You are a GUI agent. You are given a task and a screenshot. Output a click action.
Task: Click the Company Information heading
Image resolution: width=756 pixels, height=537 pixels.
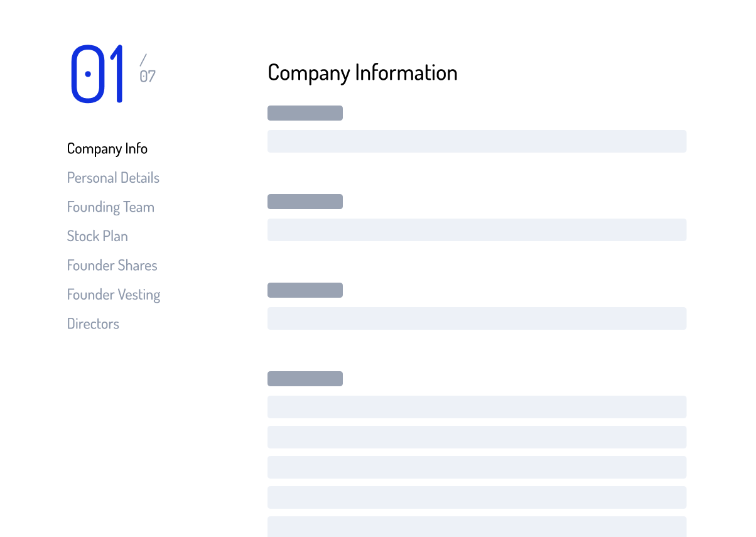[x=362, y=73]
